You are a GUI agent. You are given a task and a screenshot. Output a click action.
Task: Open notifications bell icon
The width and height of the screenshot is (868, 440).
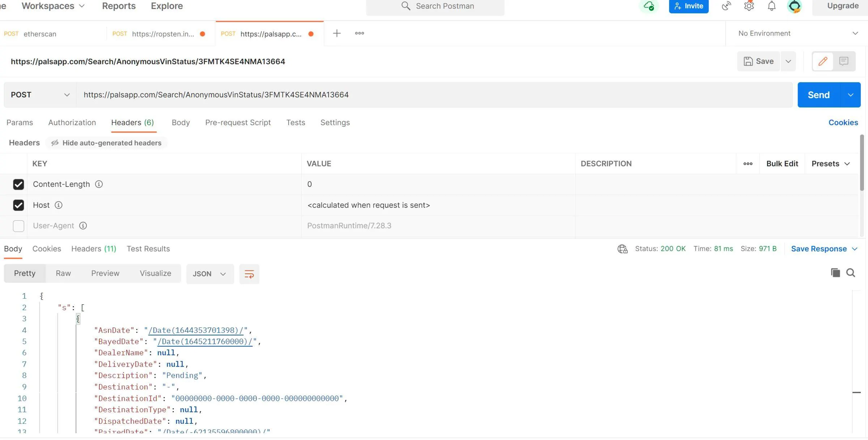(772, 6)
